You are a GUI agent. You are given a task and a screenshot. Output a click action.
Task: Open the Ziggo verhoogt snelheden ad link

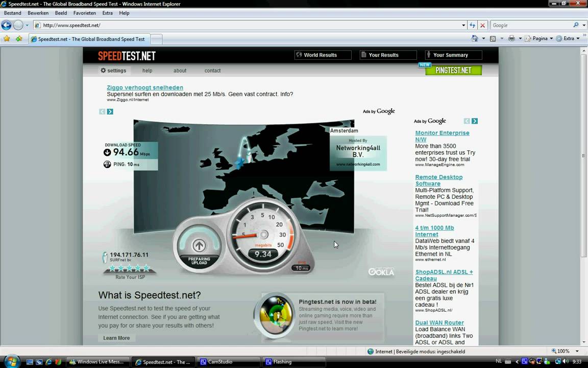pos(145,87)
